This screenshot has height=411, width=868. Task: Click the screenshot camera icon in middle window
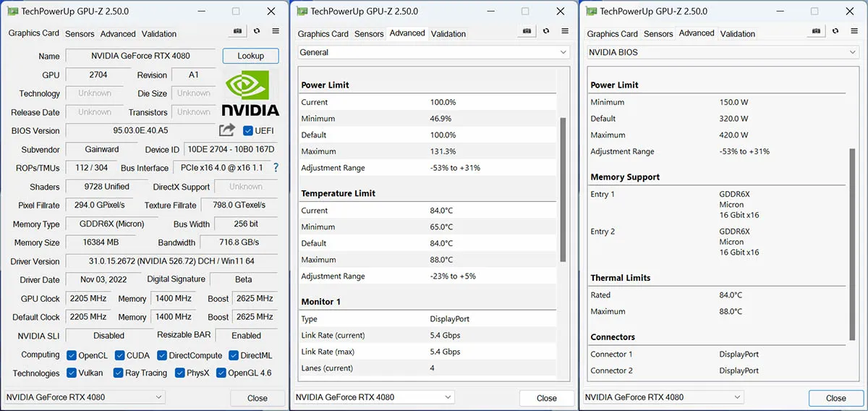coord(526,32)
